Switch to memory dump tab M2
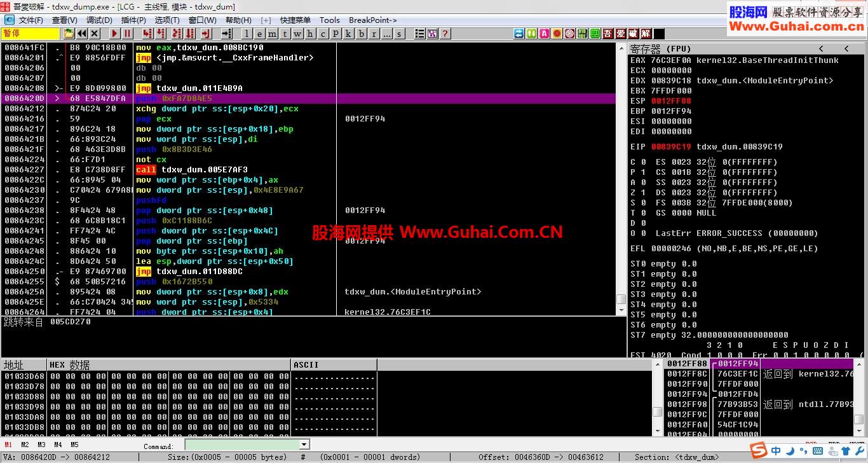The image size is (868, 463). (x=25, y=445)
